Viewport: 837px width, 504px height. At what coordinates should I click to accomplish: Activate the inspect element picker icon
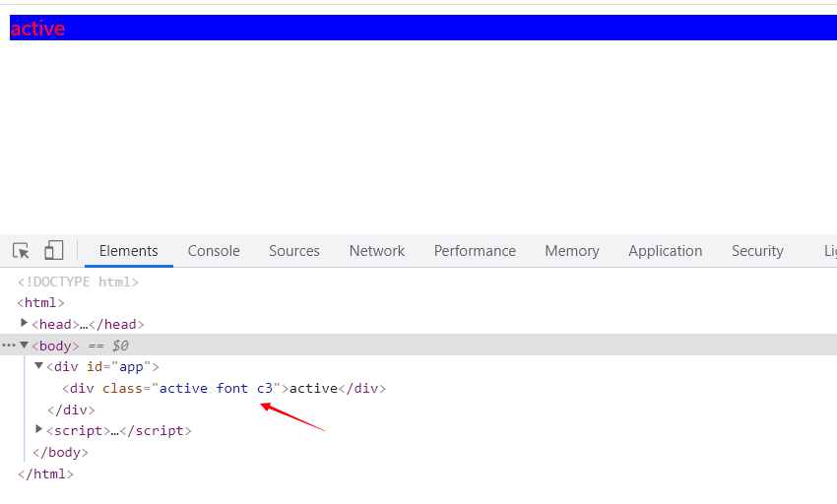pos(22,250)
